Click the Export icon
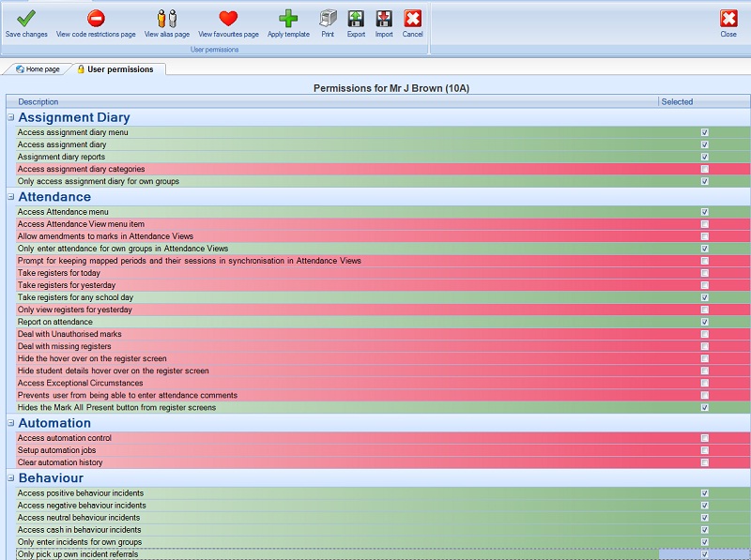This screenshot has height=560, width=751. (356, 19)
